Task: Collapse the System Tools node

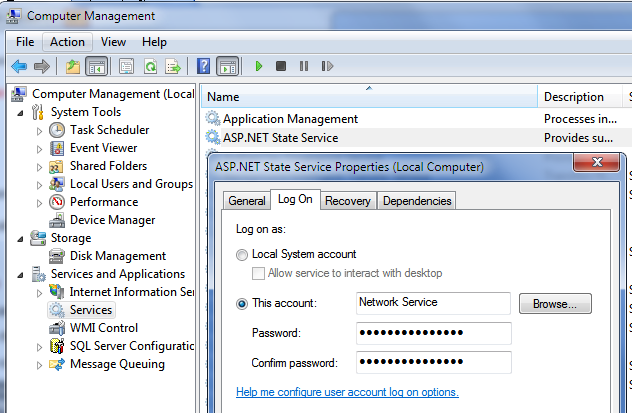Action: coord(20,113)
